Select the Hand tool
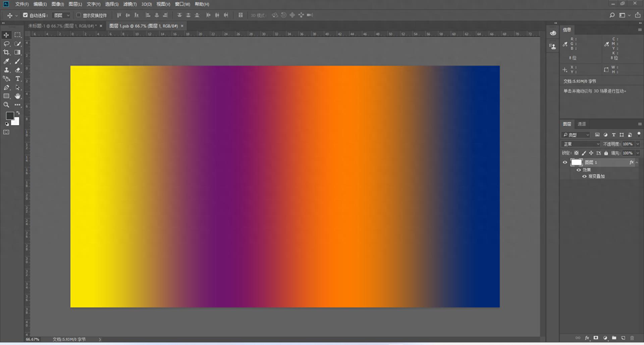644x345 pixels. (18, 96)
